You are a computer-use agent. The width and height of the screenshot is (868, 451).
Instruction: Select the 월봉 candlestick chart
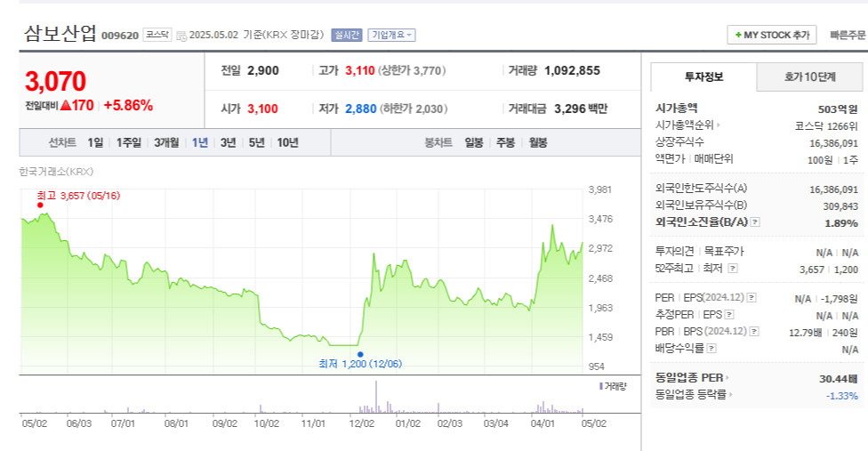click(537, 142)
